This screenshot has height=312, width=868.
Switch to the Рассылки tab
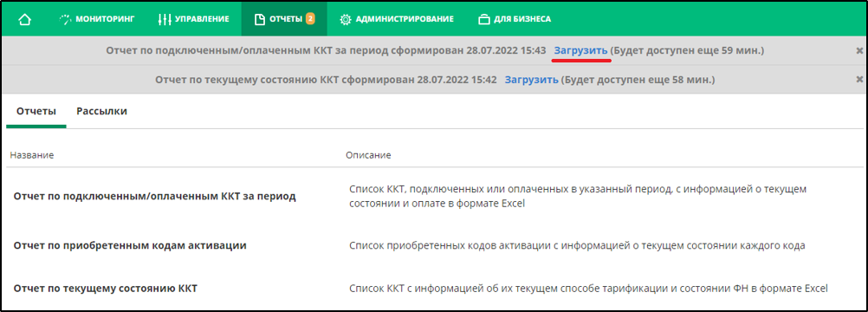[102, 112]
